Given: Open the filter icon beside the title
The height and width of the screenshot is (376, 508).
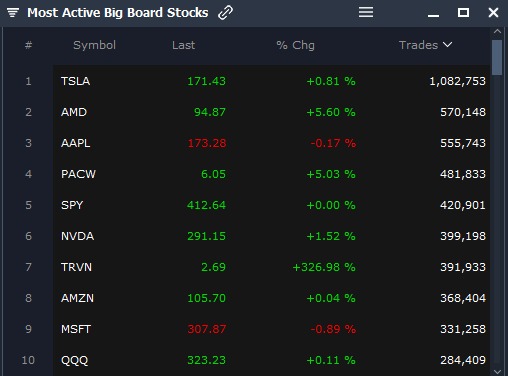Looking at the screenshot, I should [x=13, y=13].
